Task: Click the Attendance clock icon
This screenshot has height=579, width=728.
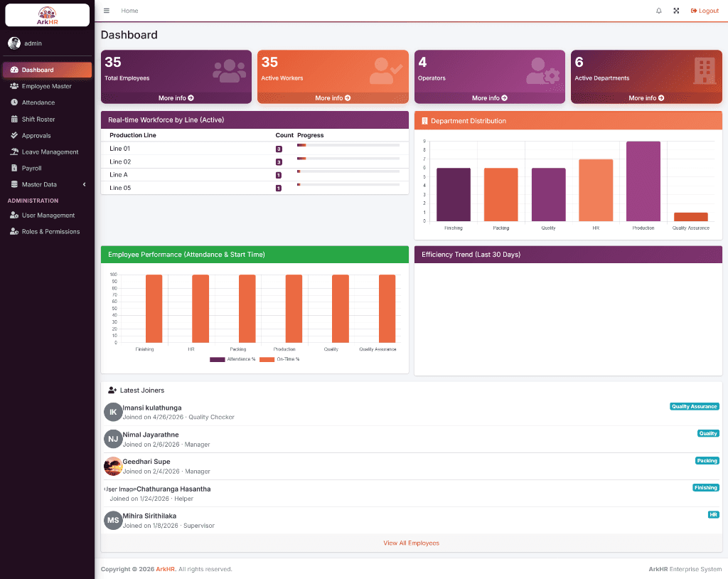Action: coord(14,102)
